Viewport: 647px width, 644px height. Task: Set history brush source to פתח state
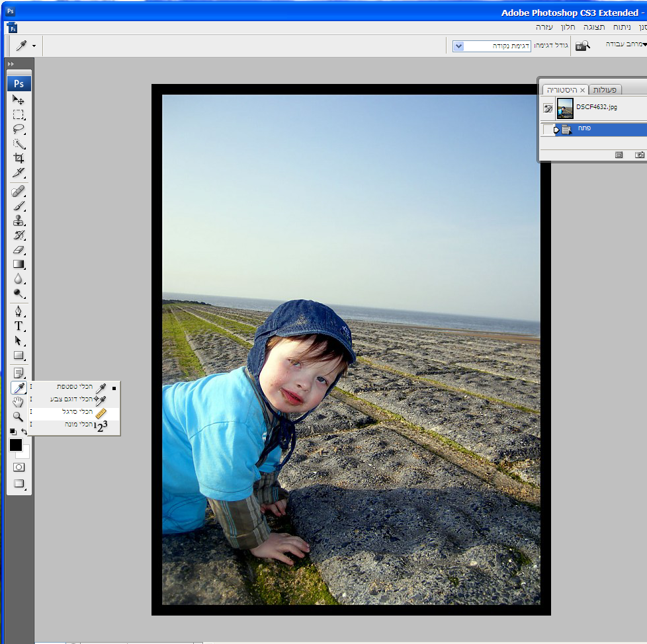[x=548, y=130]
